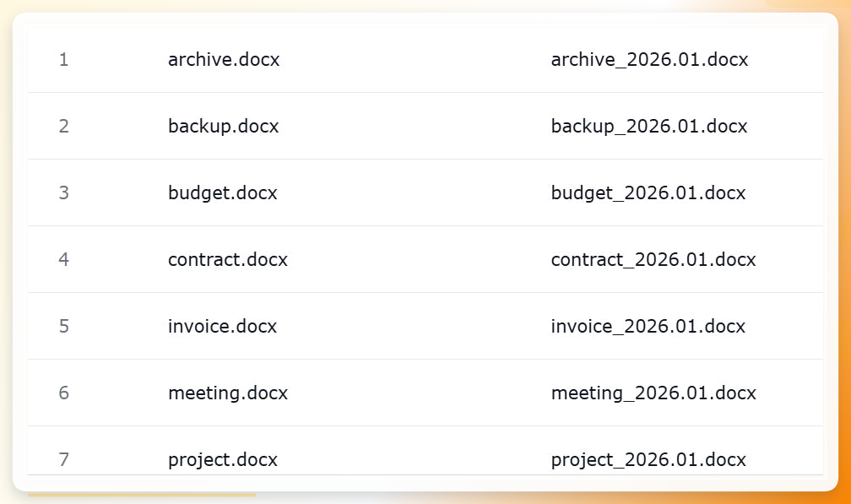Select the invoice.docx filename
The height and width of the screenshot is (504, 851).
[x=222, y=326]
